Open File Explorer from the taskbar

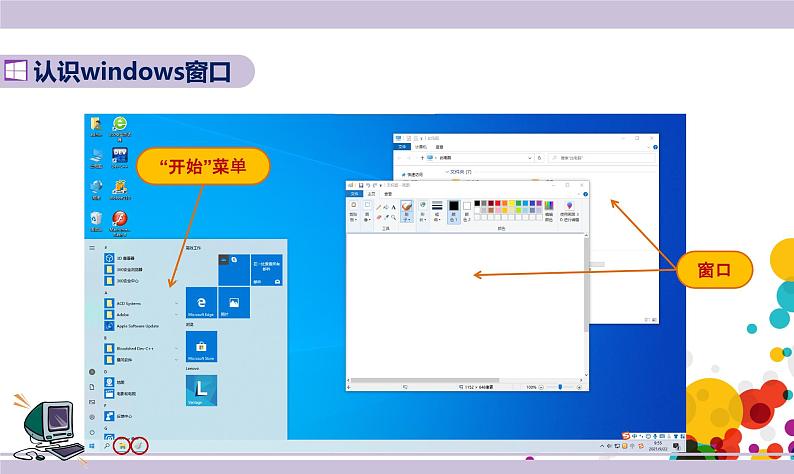[x=123, y=446]
